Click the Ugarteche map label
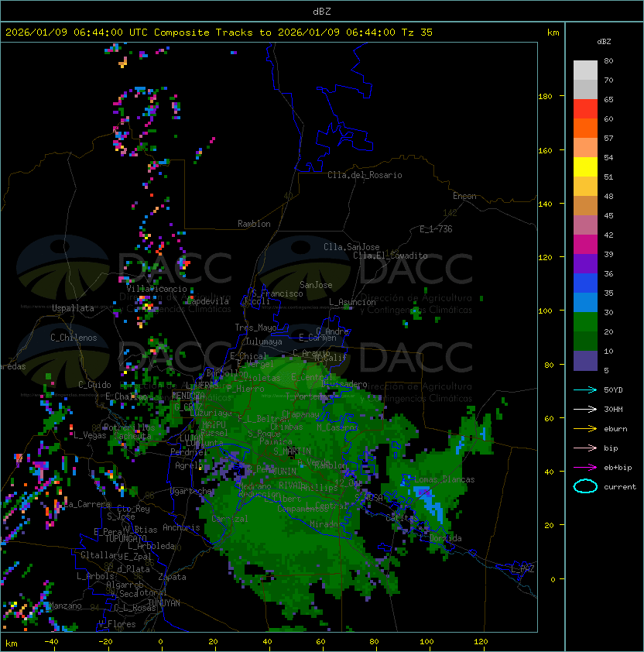Image resolution: width=644 pixels, height=652 pixels. point(191,491)
